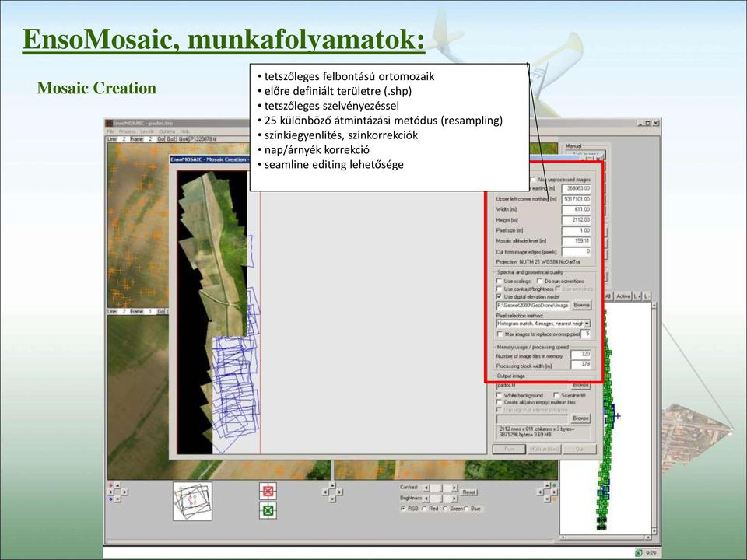Click the red crosshair marker icon
This screenshot has width=747, height=560.
pos(268,491)
